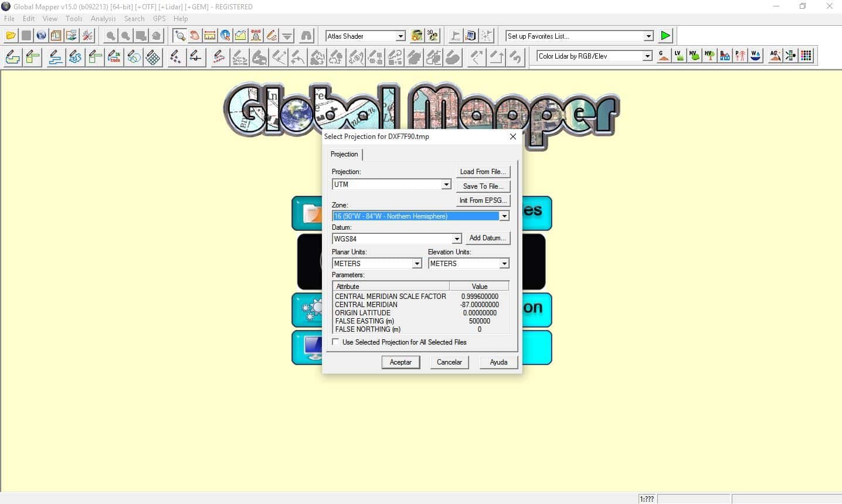Click the Add Datum button
This screenshot has height=504, width=842.
click(x=487, y=238)
